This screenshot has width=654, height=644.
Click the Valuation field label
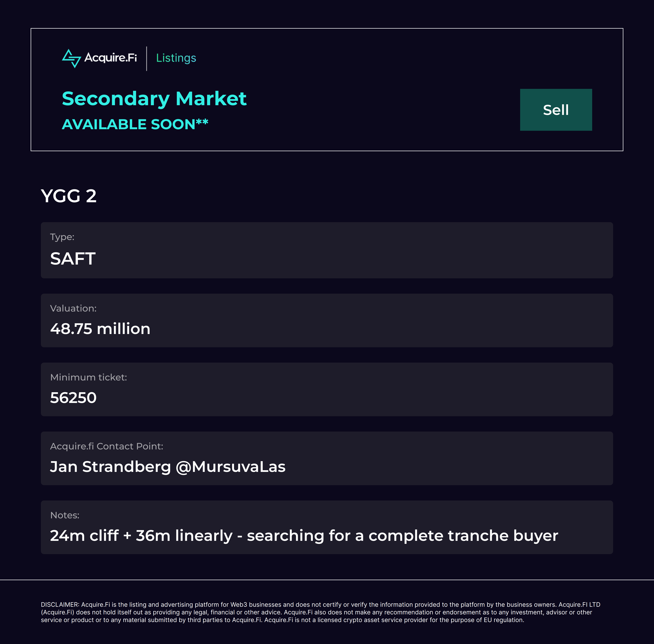[x=73, y=308]
